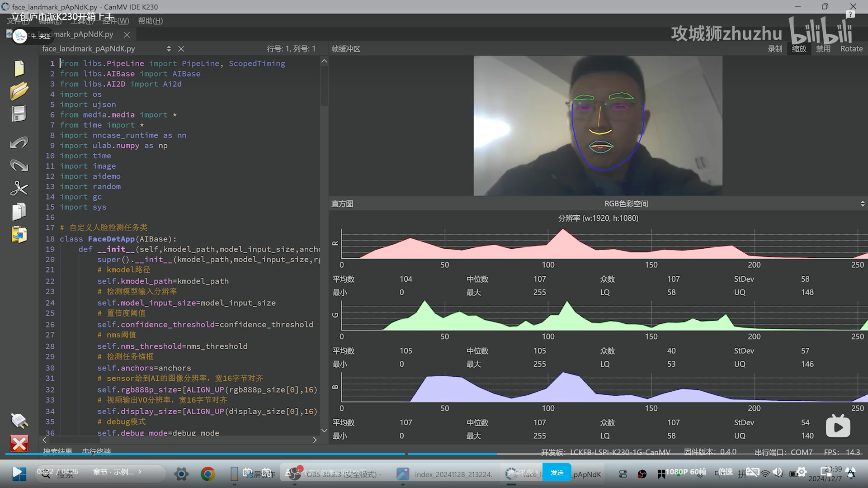Click the taskbar clock showing 2024/12/7
Viewport: 868px width, 488px height.
826,474
